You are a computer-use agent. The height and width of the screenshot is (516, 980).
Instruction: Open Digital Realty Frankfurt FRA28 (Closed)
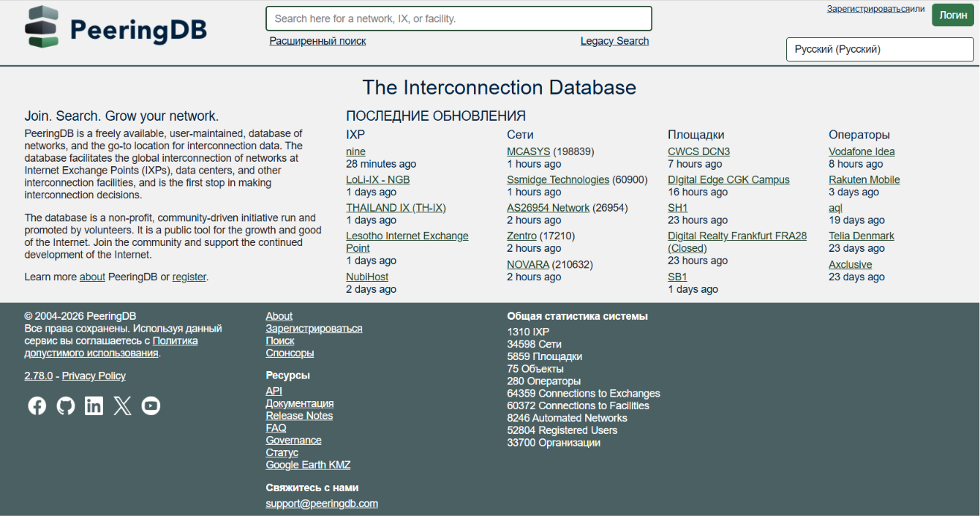point(737,242)
